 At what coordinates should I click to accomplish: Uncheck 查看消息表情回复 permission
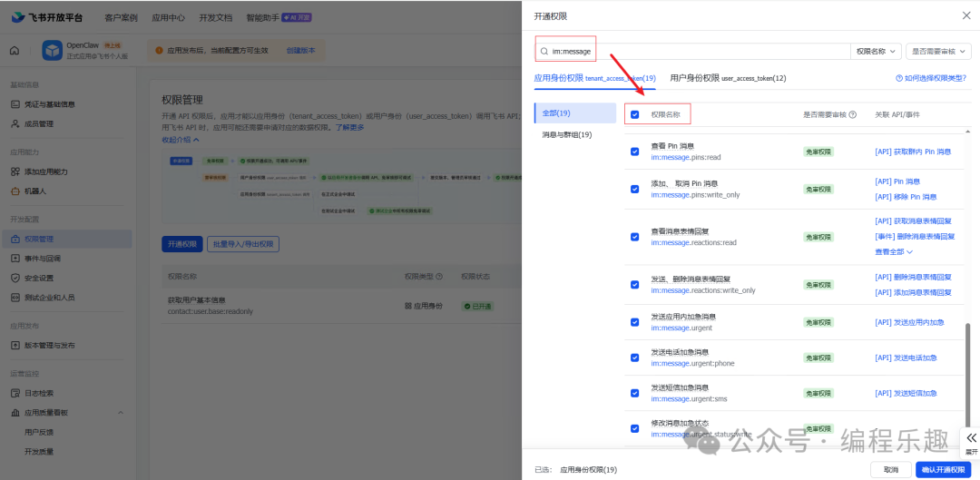(x=635, y=237)
